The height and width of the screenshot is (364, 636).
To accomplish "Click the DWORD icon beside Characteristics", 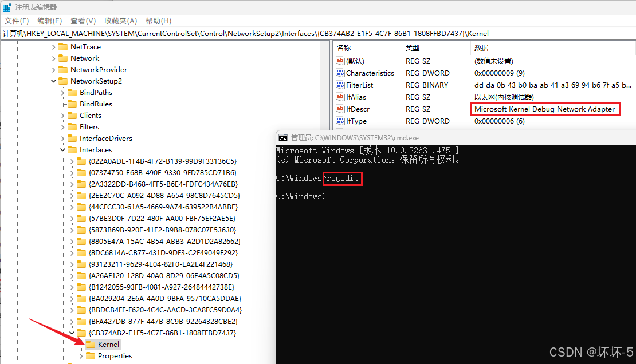I will pyautogui.click(x=340, y=73).
